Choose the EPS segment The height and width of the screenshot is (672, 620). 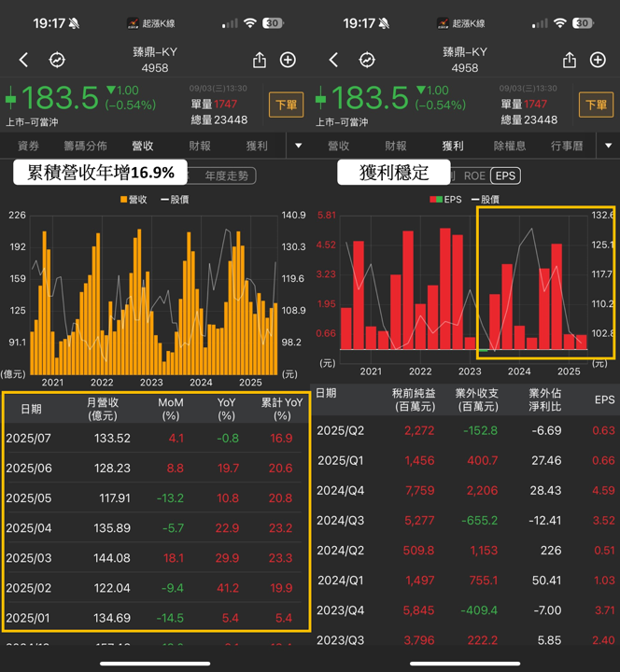tap(505, 175)
